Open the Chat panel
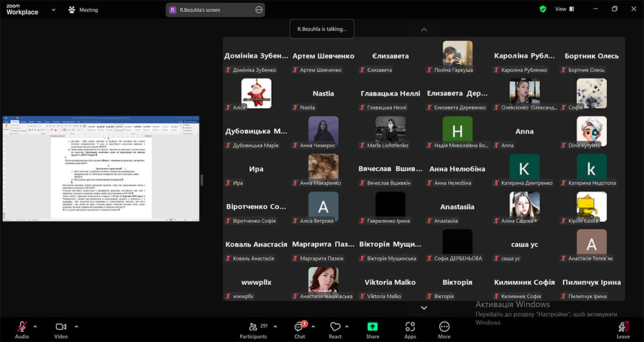The width and height of the screenshot is (644, 342). 300,330
